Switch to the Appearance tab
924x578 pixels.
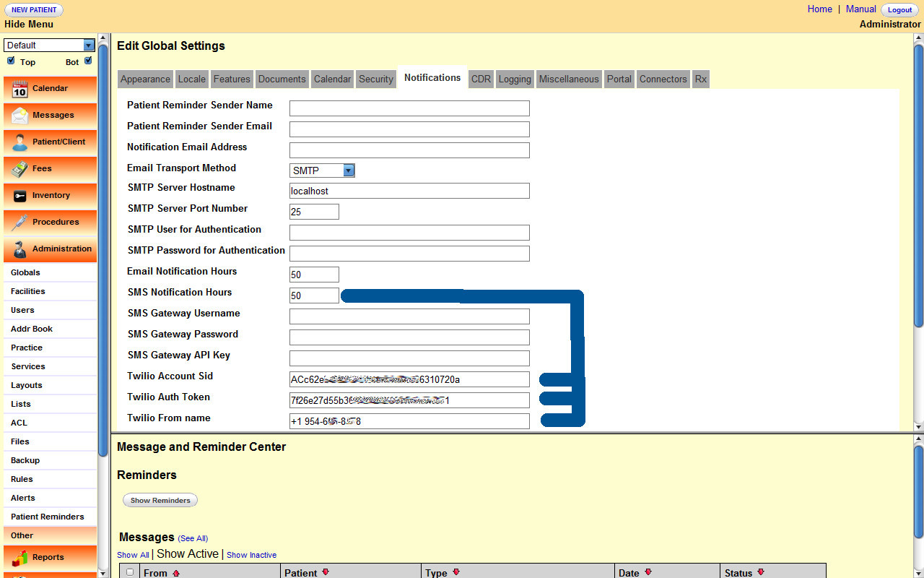145,79
